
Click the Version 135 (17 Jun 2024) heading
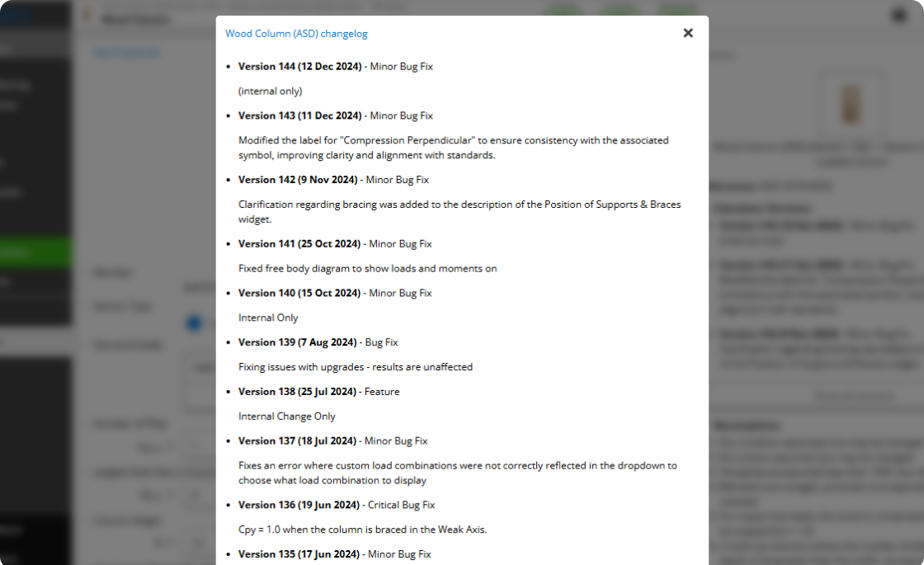point(335,554)
